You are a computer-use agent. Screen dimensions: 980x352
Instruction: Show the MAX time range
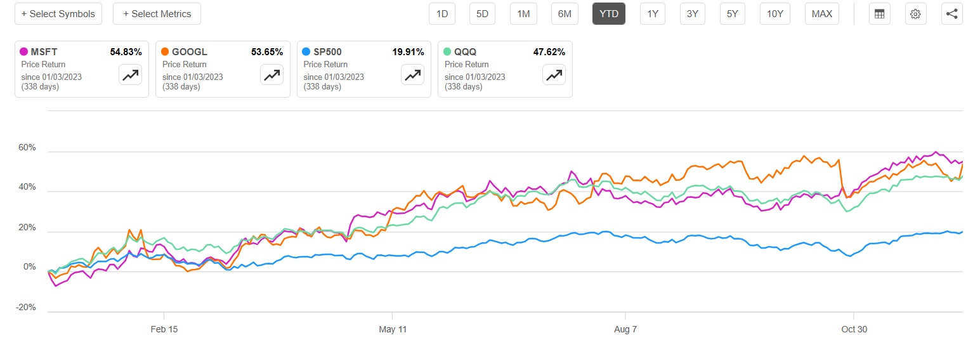pos(821,14)
